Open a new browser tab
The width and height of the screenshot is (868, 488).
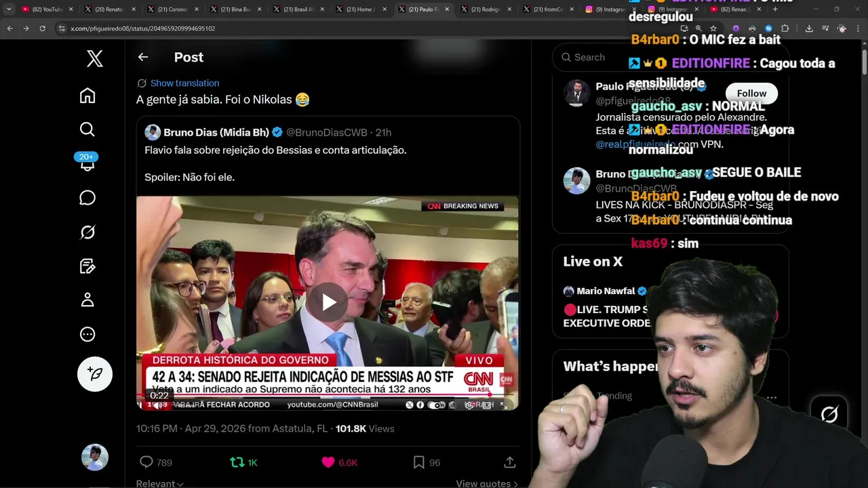pyautogui.click(x=775, y=9)
